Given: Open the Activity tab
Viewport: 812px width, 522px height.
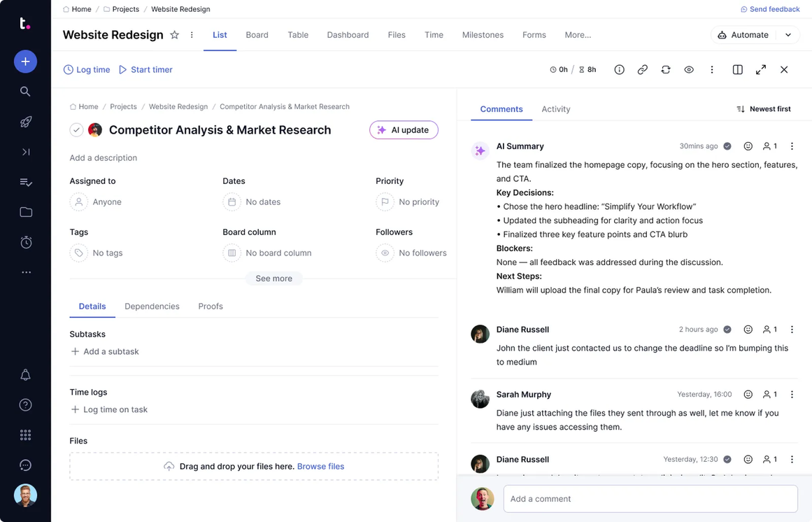Looking at the screenshot, I should click(x=555, y=109).
